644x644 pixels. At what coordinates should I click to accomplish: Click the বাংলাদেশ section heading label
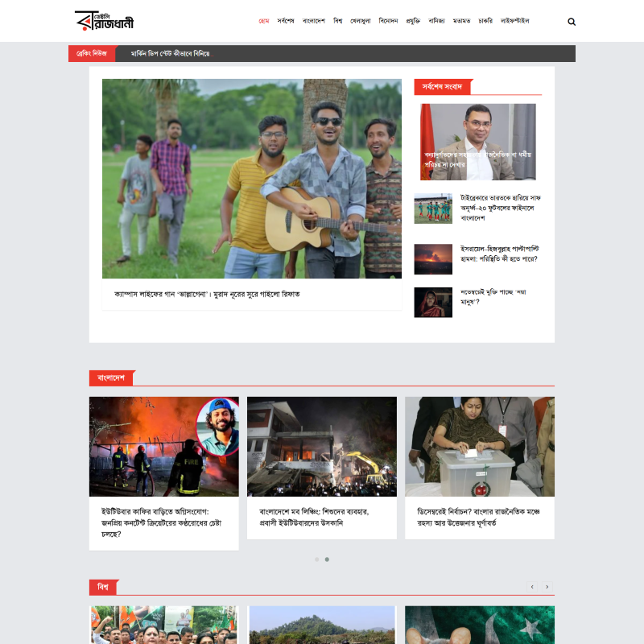pyautogui.click(x=111, y=378)
